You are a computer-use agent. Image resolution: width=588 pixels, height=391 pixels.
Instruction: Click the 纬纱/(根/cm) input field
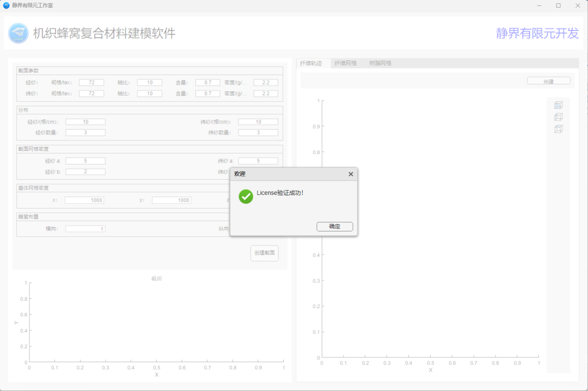(259, 122)
